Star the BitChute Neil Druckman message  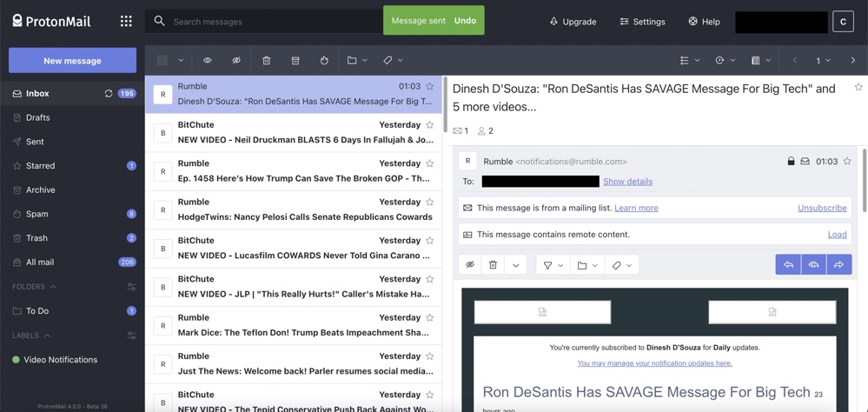pos(429,124)
